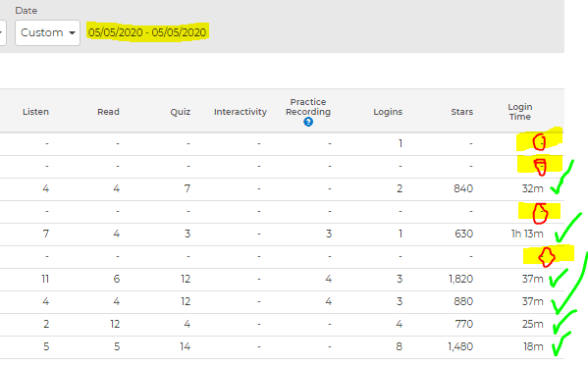Click the 1,820 stars value
Image resolution: width=588 pixels, height=366 pixels.
coord(460,279)
